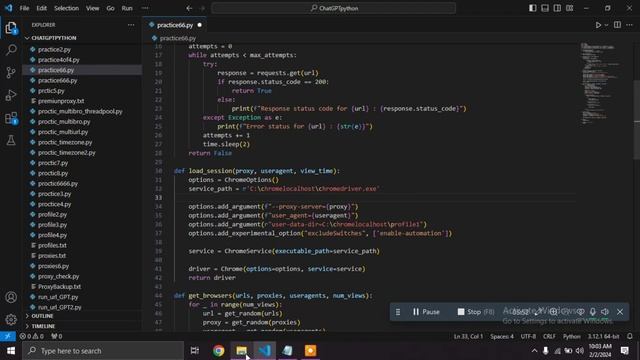The width and height of the screenshot is (640, 360).
Task: Click the ChatGPTpython command center search box
Action: click(333, 8)
